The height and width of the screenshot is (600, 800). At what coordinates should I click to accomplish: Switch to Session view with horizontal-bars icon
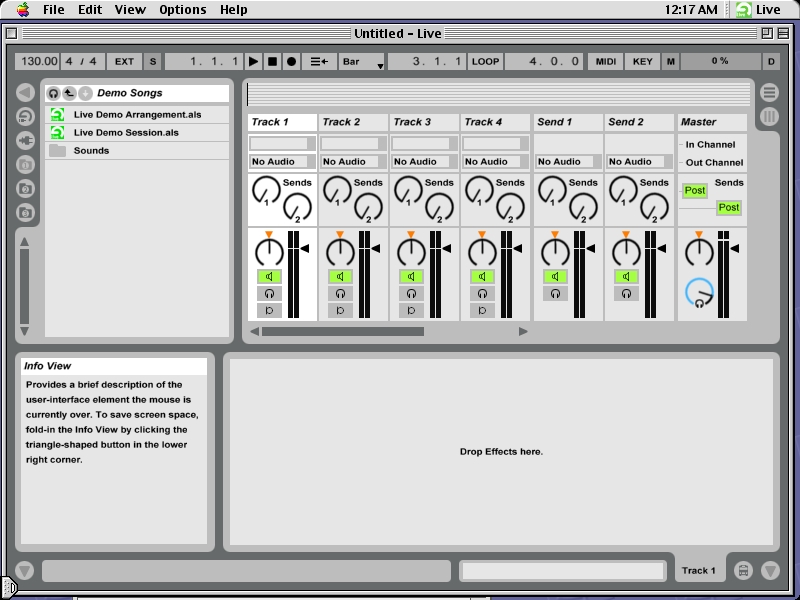[769, 92]
